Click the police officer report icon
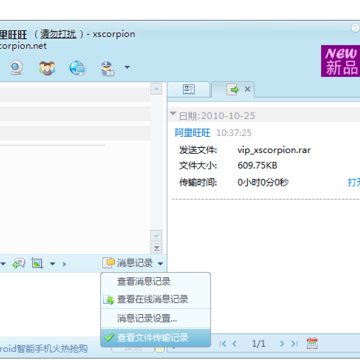360x360 pixels. (108, 68)
